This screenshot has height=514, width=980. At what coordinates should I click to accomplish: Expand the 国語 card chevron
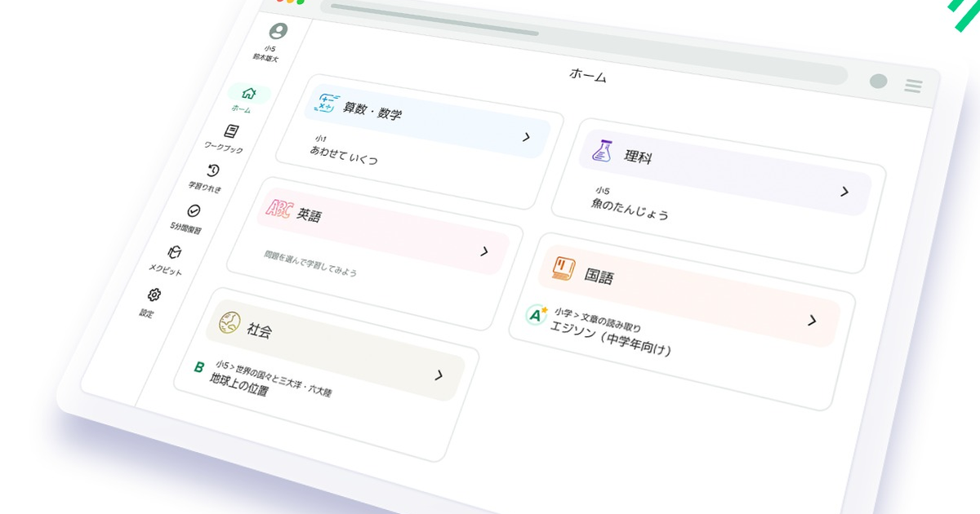(812, 321)
